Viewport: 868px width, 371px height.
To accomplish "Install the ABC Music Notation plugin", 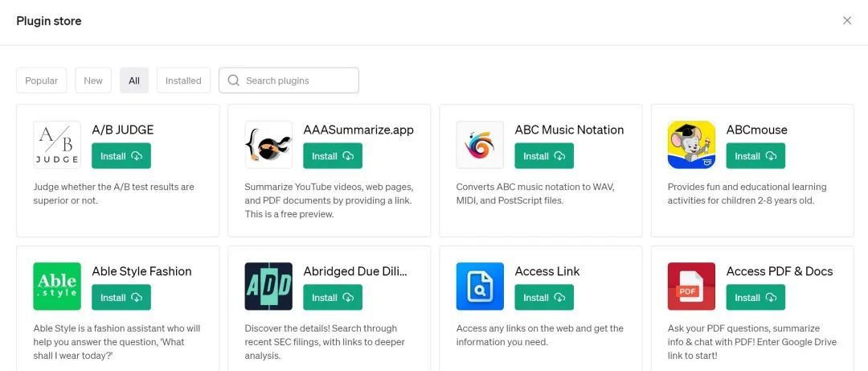I will 544,156.
